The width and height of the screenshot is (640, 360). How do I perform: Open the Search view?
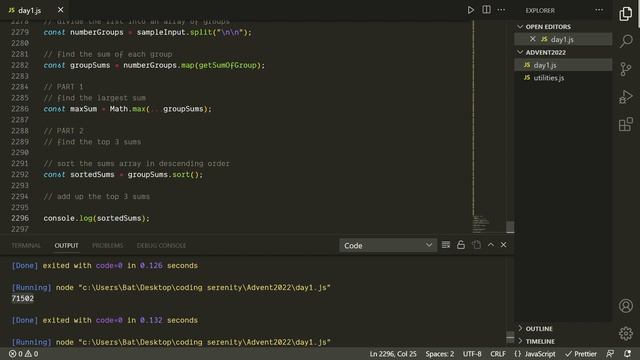(626, 41)
